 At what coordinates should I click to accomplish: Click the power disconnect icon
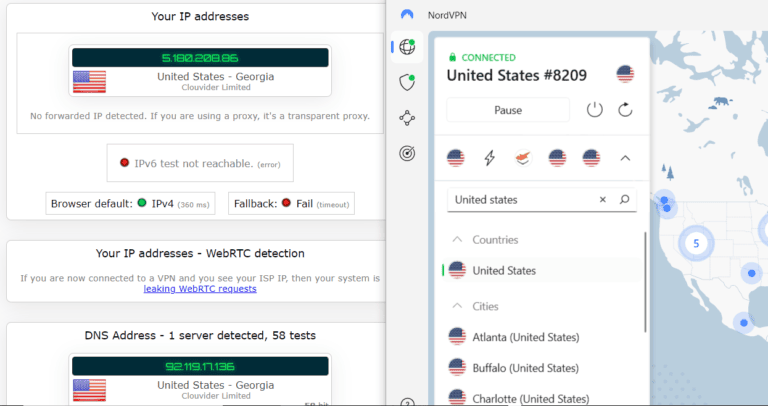pyautogui.click(x=595, y=110)
